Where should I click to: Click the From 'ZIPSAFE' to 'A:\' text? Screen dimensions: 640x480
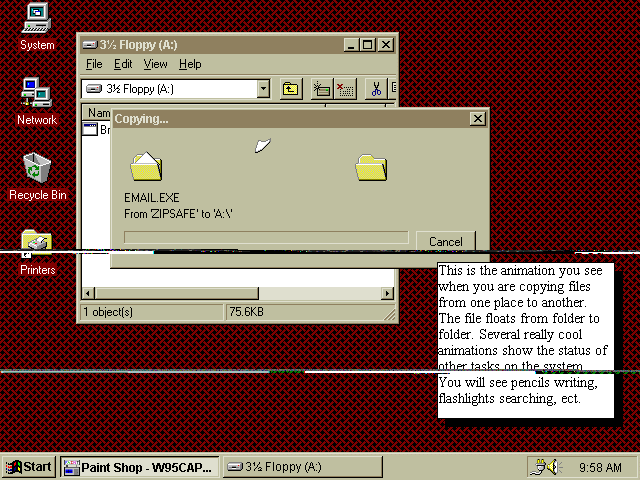[x=178, y=214]
